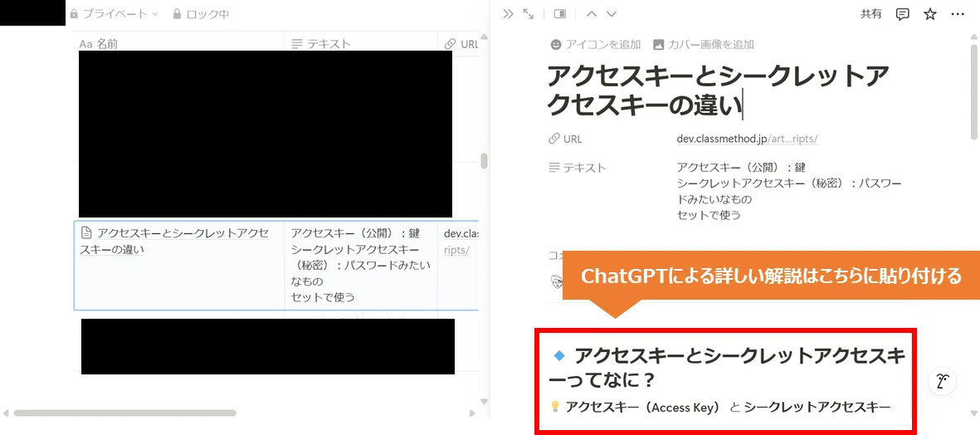Click the table scrollbar down arrow
This screenshot has height=435, width=980.
click(x=484, y=401)
